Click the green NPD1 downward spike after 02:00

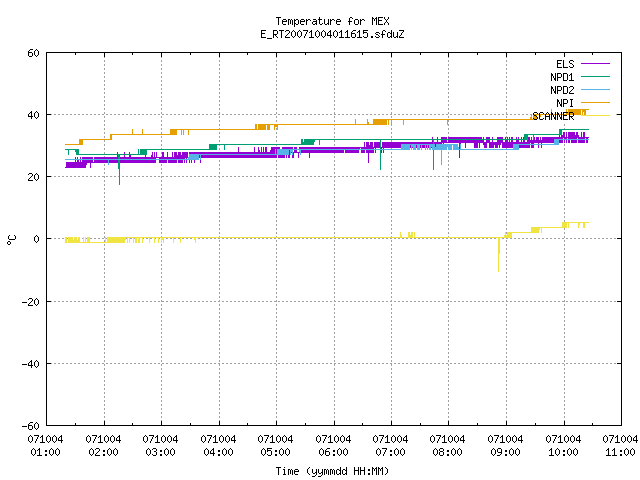pyautogui.click(x=119, y=169)
